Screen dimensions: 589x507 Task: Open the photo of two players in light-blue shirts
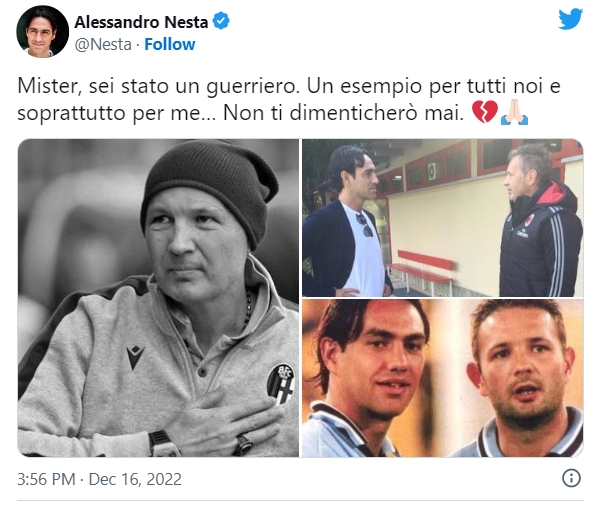tap(443, 378)
